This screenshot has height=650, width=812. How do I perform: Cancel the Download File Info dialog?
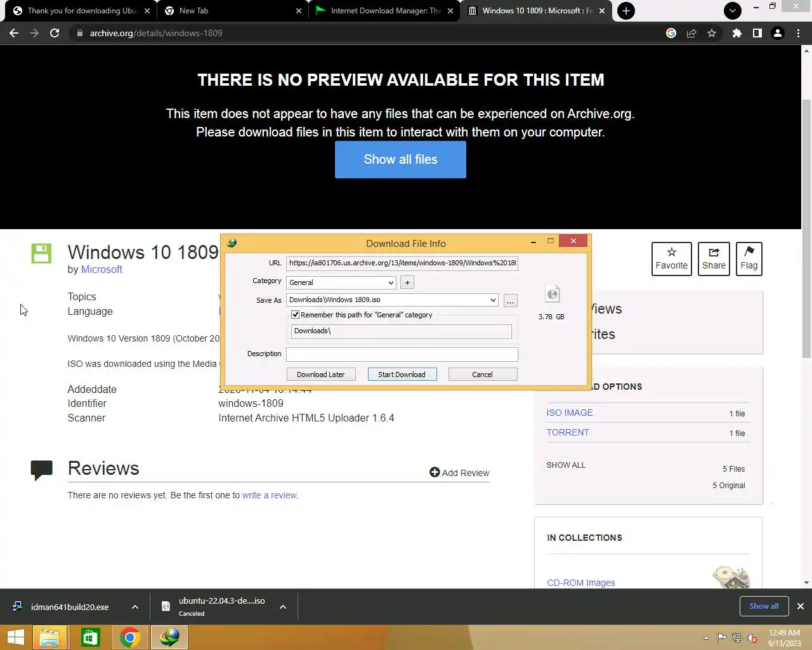coord(482,375)
